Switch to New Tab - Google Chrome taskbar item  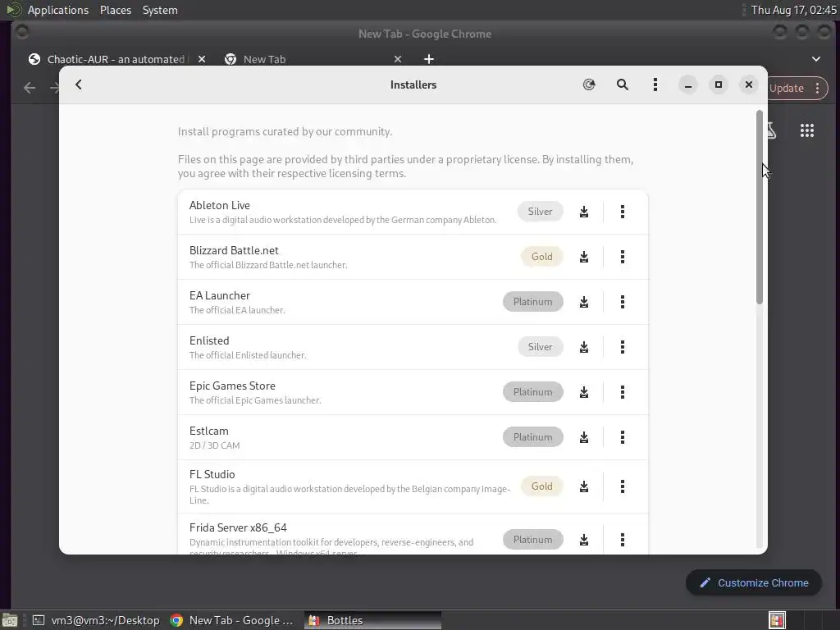point(231,620)
